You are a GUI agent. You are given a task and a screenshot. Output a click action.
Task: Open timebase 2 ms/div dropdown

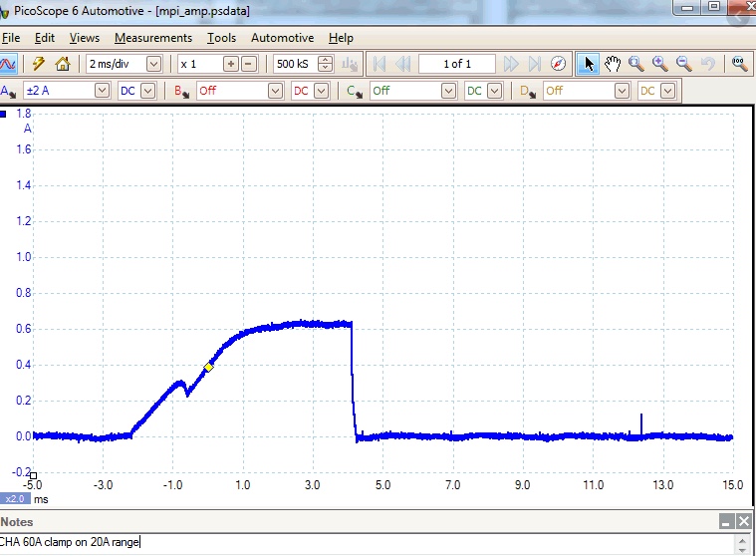coord(153,64)
